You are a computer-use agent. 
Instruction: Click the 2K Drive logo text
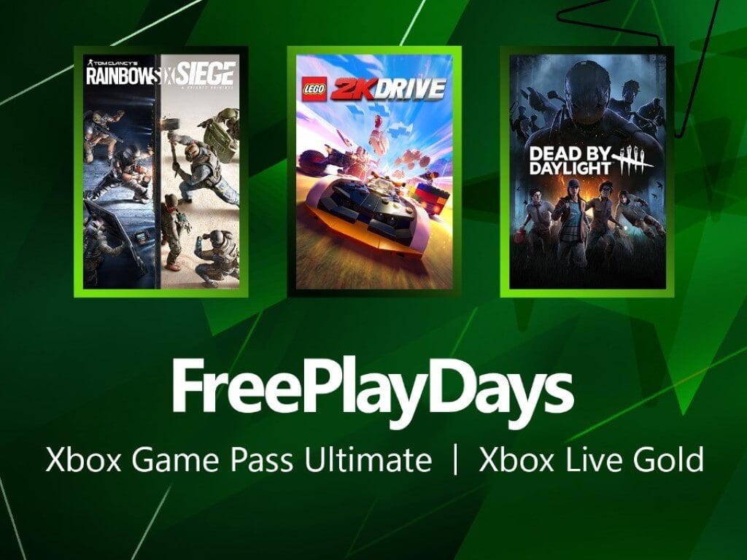tap(388, 90)
